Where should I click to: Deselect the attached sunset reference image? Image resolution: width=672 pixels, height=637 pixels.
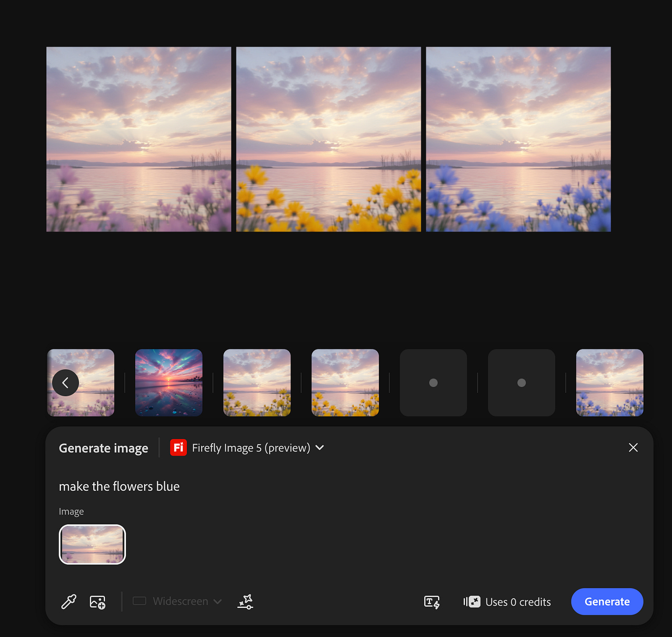click(92, 544)
